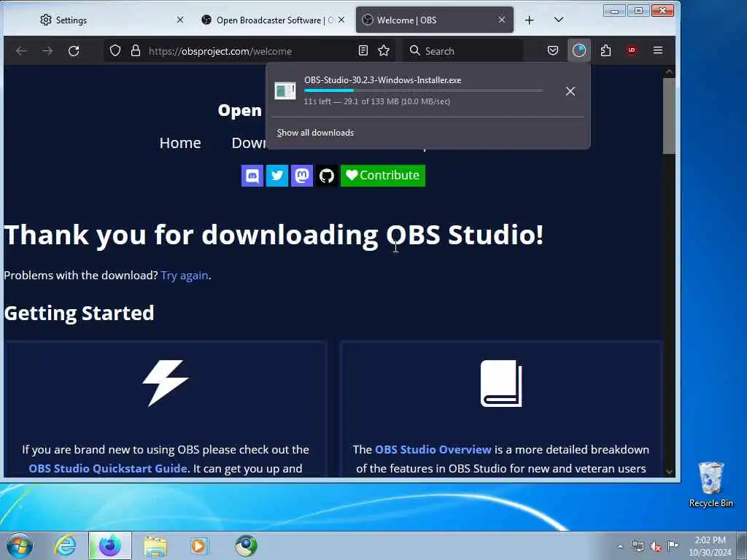
Task: Click the lightning bolt Quickstart icon
Action: click(x=166, y=384)
